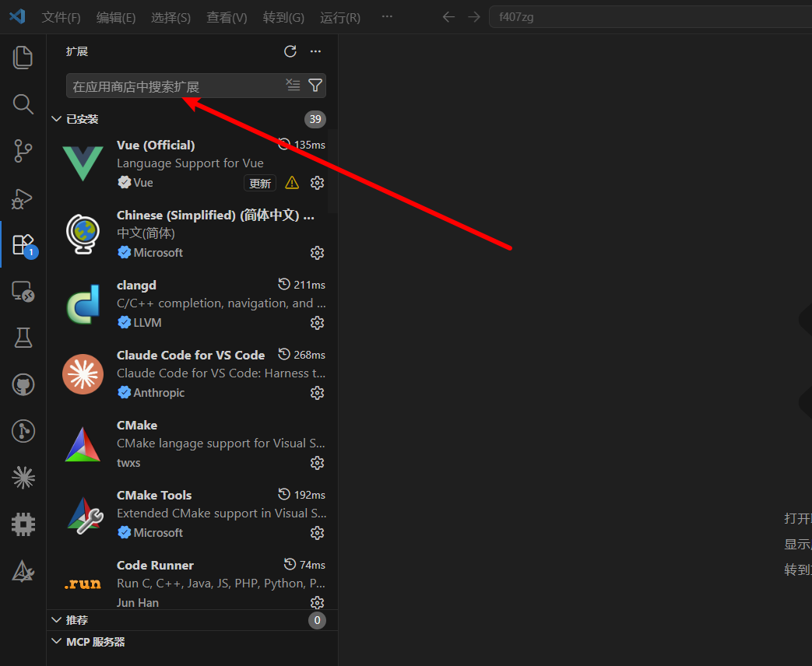Click the f407zg command center search
812x666 pixels.
[x=650, y=17]
